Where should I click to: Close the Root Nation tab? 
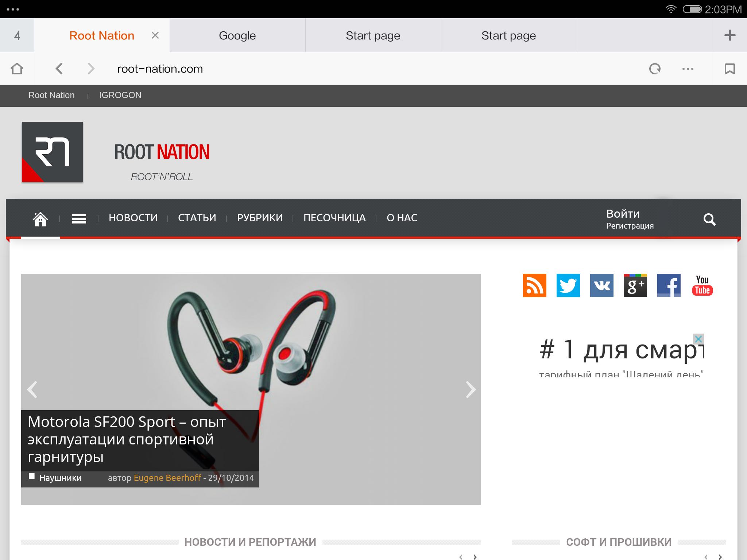pos(155,35)
